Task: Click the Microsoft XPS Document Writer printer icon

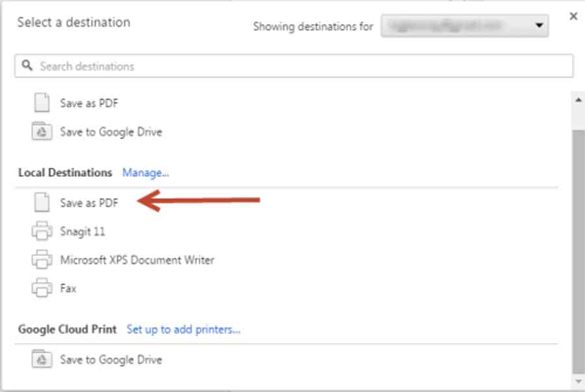Action: (x=42, y=259)
